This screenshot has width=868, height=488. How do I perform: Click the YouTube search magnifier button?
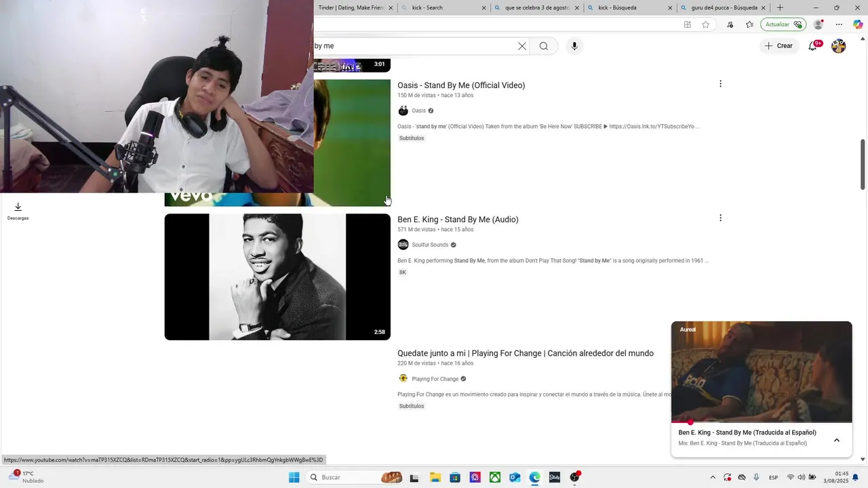(544, 46)
